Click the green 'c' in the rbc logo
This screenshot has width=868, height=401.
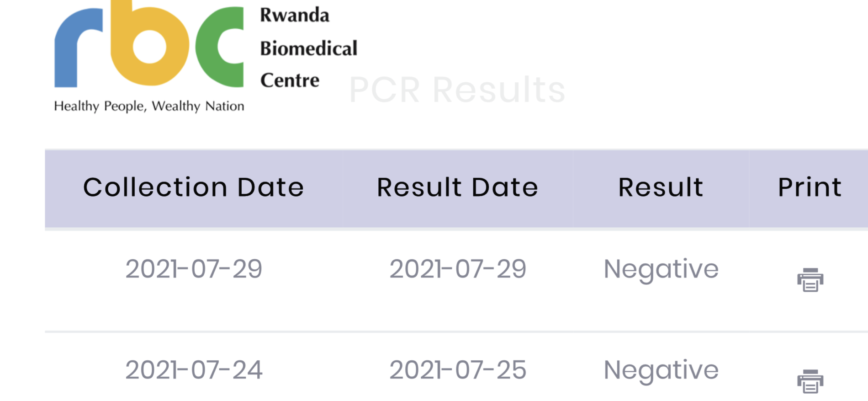[220, 47]
